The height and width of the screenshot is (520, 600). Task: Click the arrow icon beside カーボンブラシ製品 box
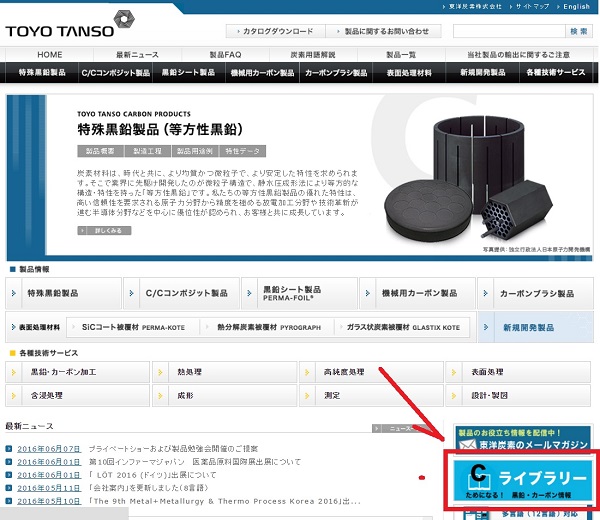[x=486, y=293]
